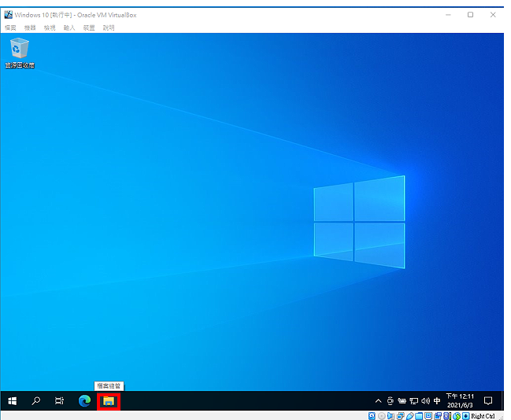Viewport: 511px width, 420px height.
Task: Minimize the VirtualBox window
Action: click(x=449, y=15)
